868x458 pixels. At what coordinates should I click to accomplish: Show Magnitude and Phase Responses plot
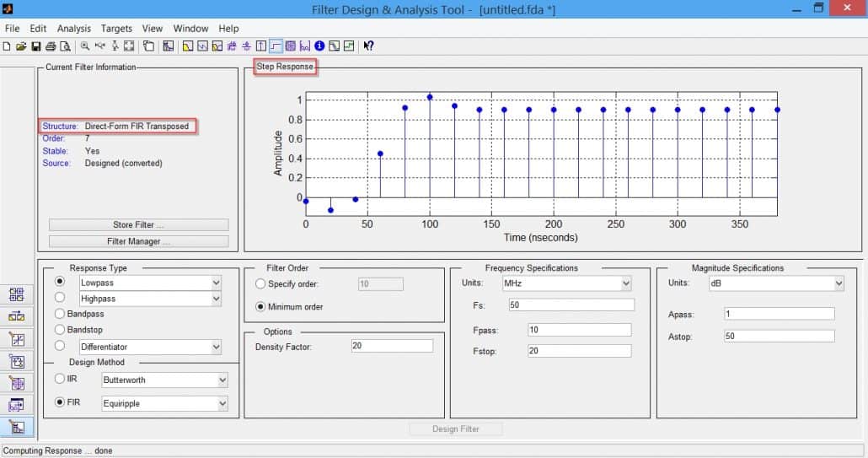click(217, 46)
